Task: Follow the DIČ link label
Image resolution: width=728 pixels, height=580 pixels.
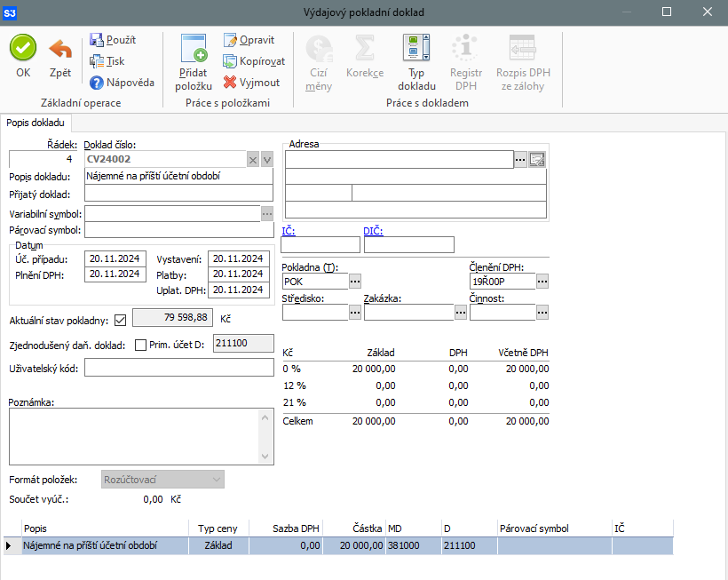Action: [373, 231]
